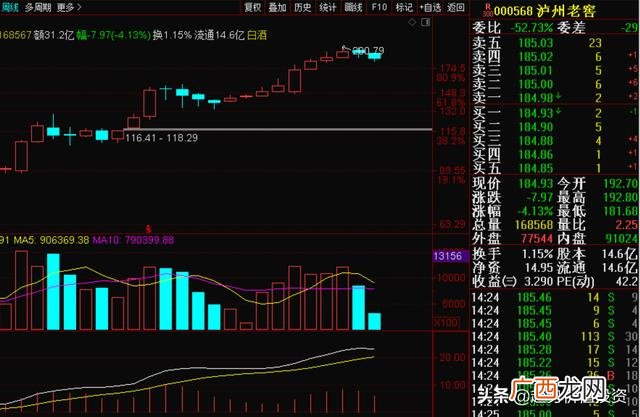640x417 pixels.
Task: Click the 116.41 - 118.29 gap price label
Action: tap(162, 138)
